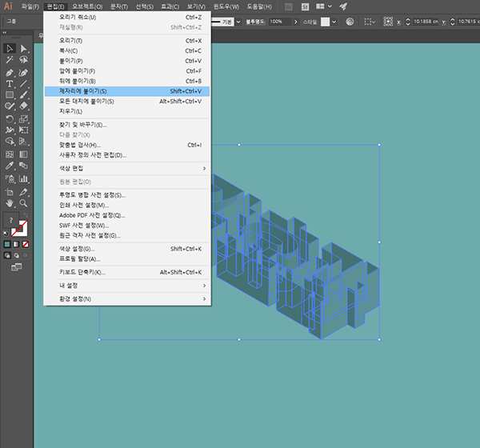Viewport: 480px width, 448px height.
Task: Click the graphic style swatch
Action: pos(325,22)
